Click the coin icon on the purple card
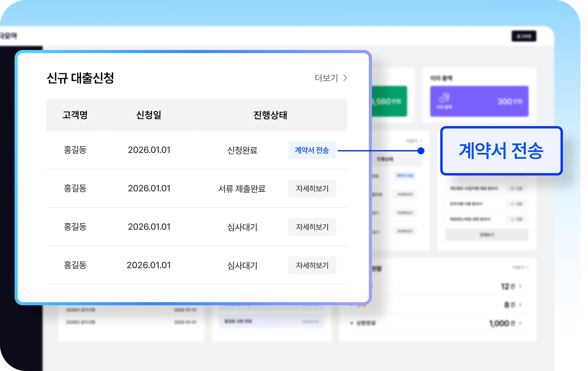 point(444,98)
